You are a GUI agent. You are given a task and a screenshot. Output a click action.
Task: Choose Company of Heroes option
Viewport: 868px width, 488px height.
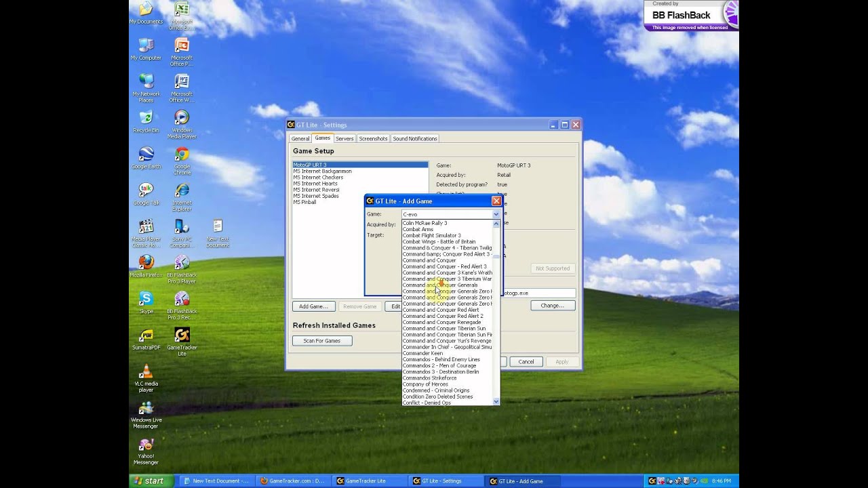(x=448, y=384)
